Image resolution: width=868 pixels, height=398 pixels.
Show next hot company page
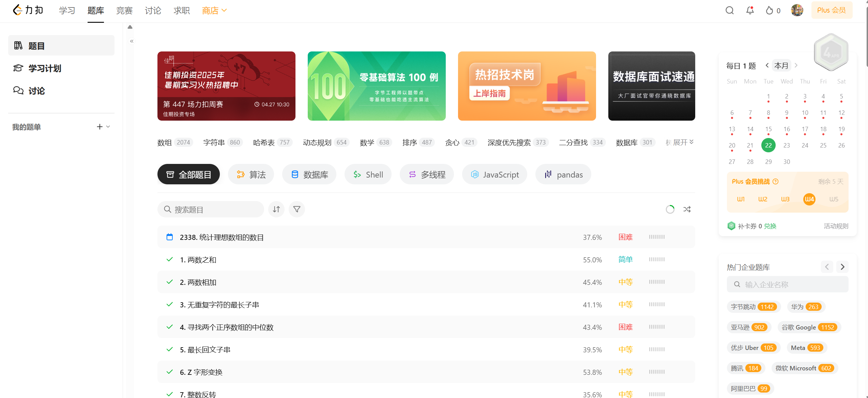pyautogui.click(x=842, y=267)
